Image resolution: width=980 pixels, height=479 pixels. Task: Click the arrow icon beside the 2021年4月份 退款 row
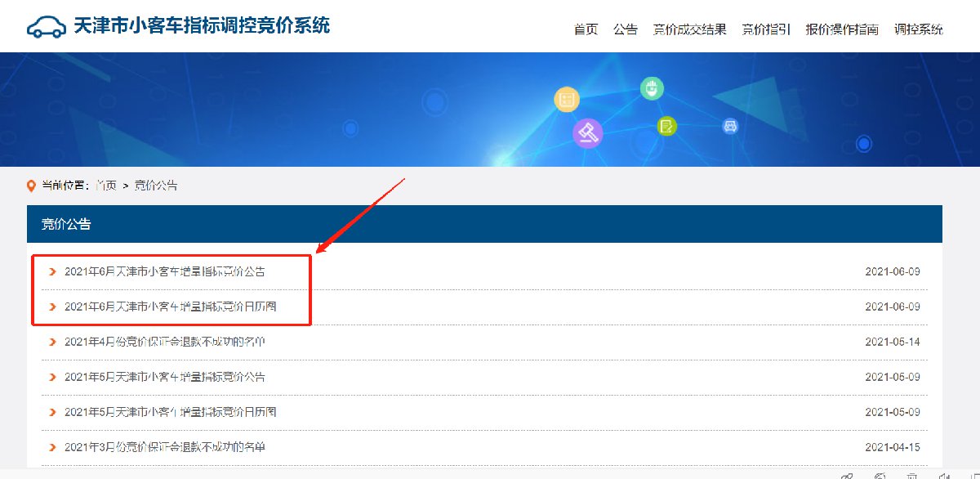pos(52,342)
